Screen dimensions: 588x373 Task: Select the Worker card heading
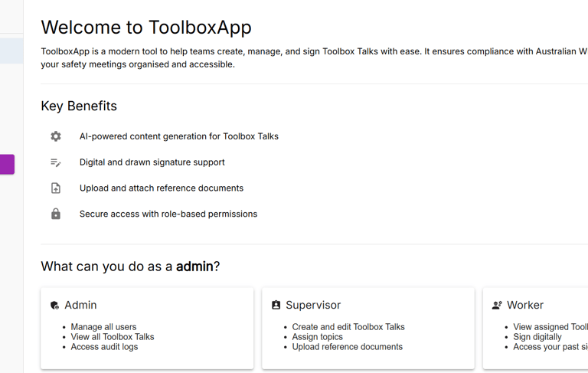point(525,305)
